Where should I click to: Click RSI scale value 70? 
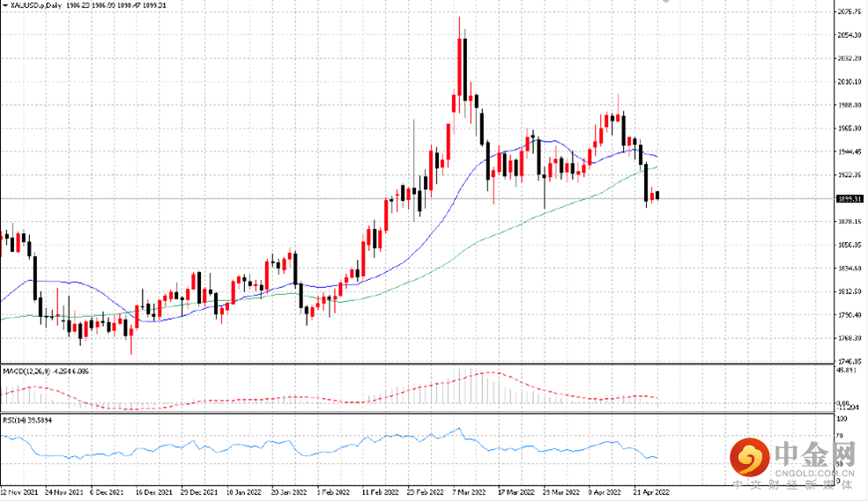click(x=841, y=437)
